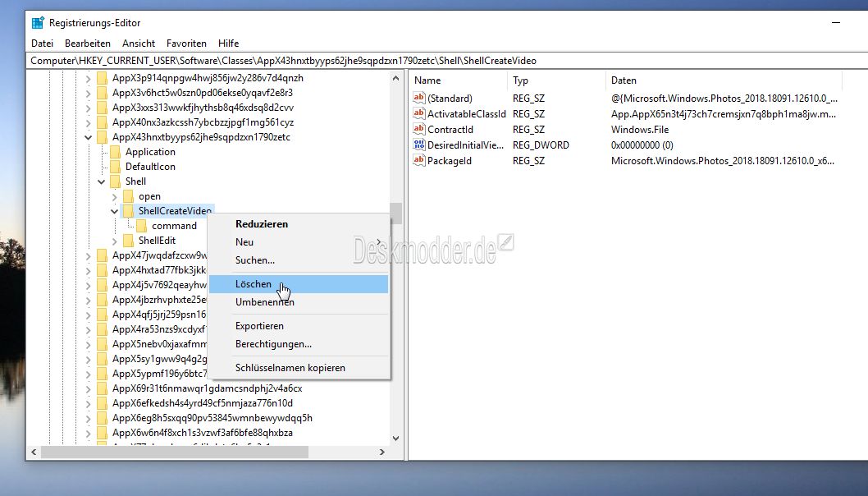The width and height of the screenshot is (868, 496).
Task: Click the ShellEdit folder icon
Action: tap(129, 241)
